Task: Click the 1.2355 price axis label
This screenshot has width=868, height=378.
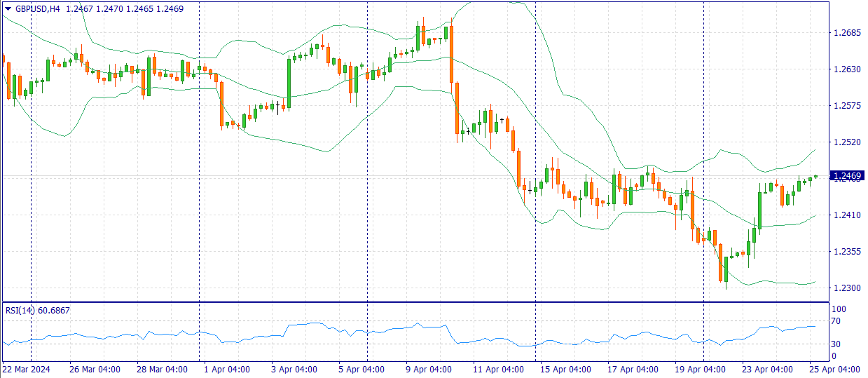Action: pos(846,252)
